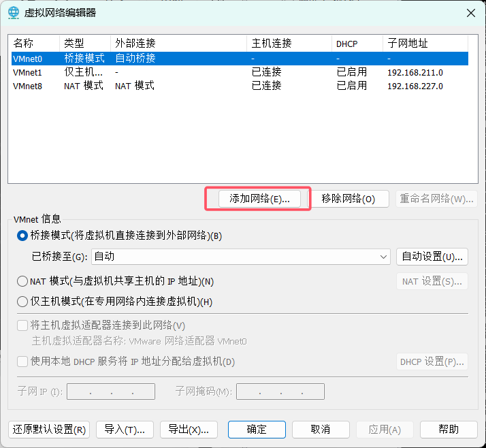The height and width of the screenshot is (448, 486).
Task: Click the DHCP column header
Action: coord(357,43)
